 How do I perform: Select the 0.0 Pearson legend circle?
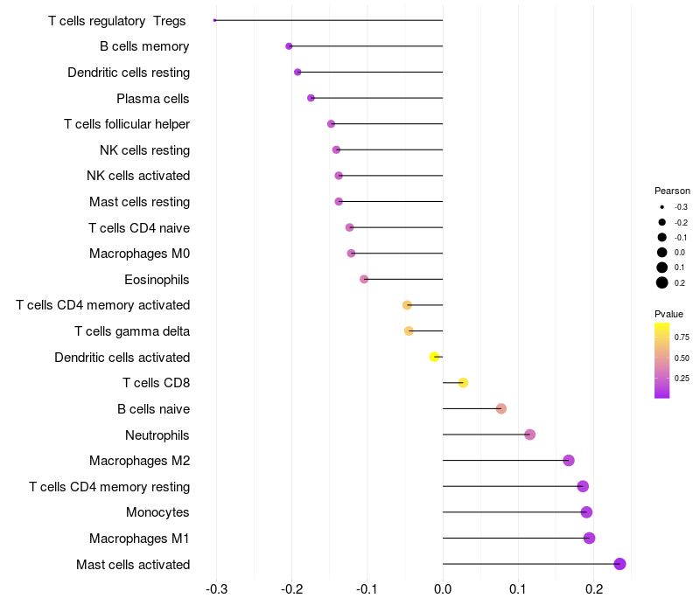coord(662,253)
